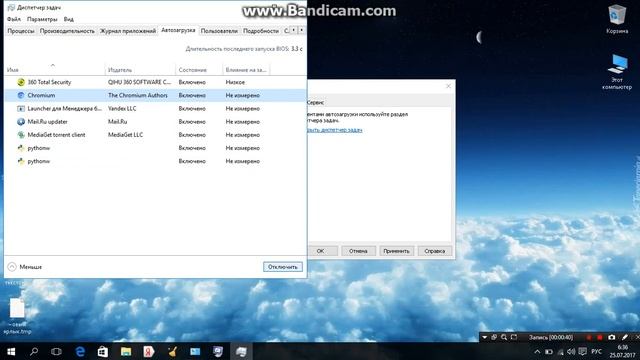Viewport: 640px width, 360px height.
Task: Switch to the 'Пользователи' tab
Action: click(219, 31)
